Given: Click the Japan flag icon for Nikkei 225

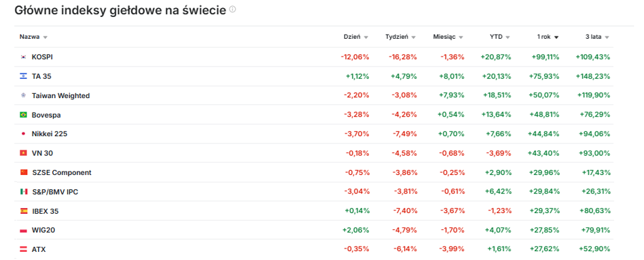Looking at the screenshot, I should [23, 133].
